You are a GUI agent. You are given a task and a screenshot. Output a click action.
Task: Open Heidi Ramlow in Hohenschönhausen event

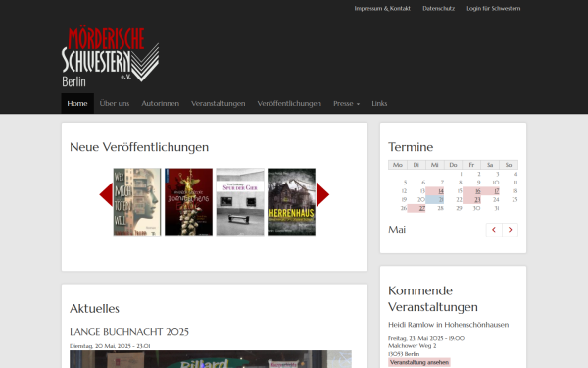click(x=448, y=325)
